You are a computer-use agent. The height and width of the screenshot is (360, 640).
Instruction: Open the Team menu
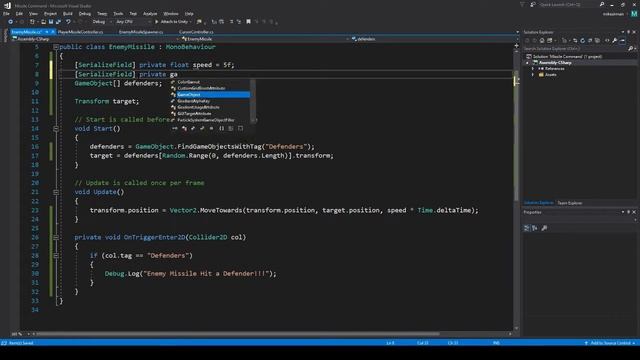(x=102, y=13)
